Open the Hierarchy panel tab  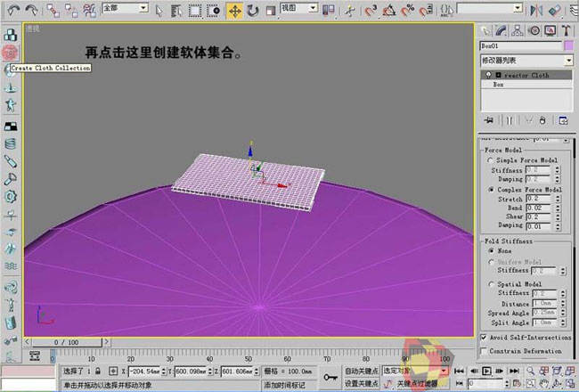click(x=518, y=30)
